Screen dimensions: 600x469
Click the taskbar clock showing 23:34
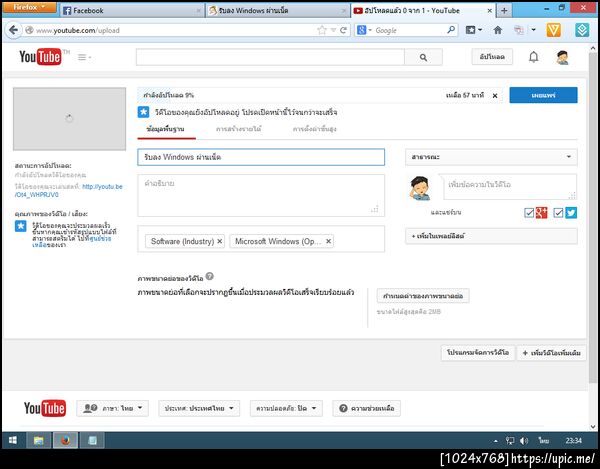coord(573,441)
